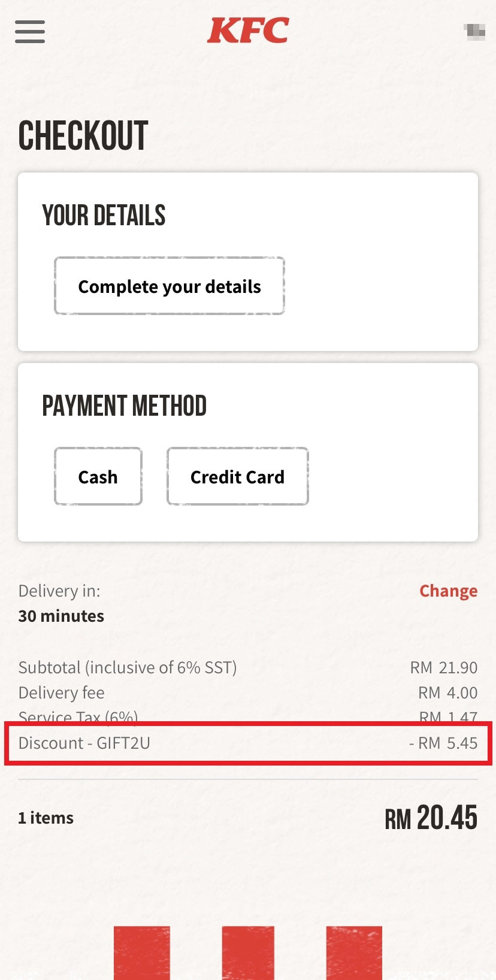Click the blurred icon in top-right corner
The image size is (496, 980).
474,31
